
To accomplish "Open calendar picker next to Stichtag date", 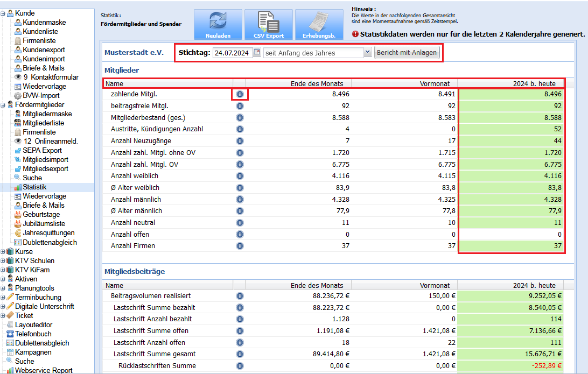I will [257, 52].
